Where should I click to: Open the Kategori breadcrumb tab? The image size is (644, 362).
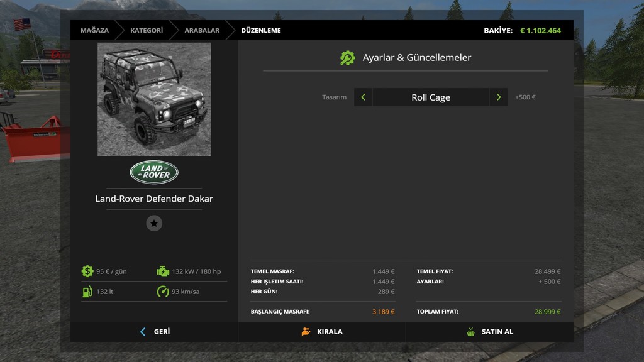[x=147, y=30]
